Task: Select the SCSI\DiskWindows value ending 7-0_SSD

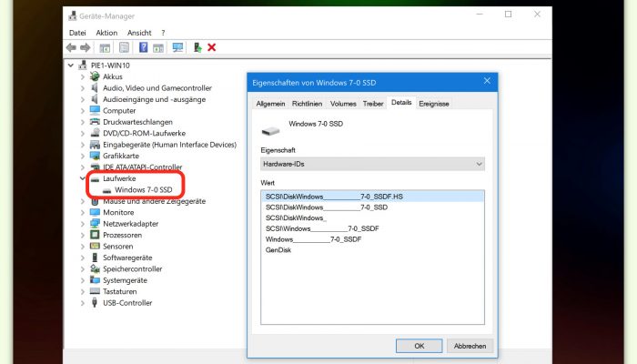Action: [x=372, y=207]
